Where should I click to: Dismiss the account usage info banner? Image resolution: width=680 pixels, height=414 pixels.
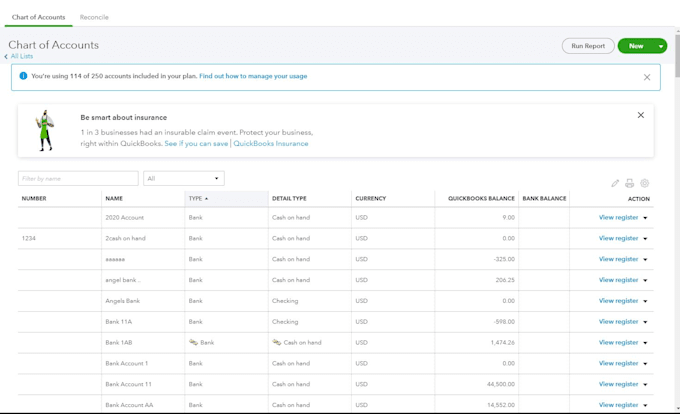point(647,77)
